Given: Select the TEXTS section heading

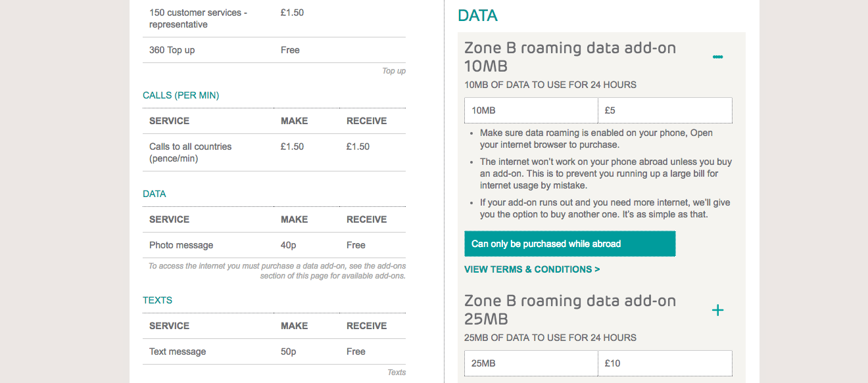Looking at the screenshot, I should (x=157, y=300).
